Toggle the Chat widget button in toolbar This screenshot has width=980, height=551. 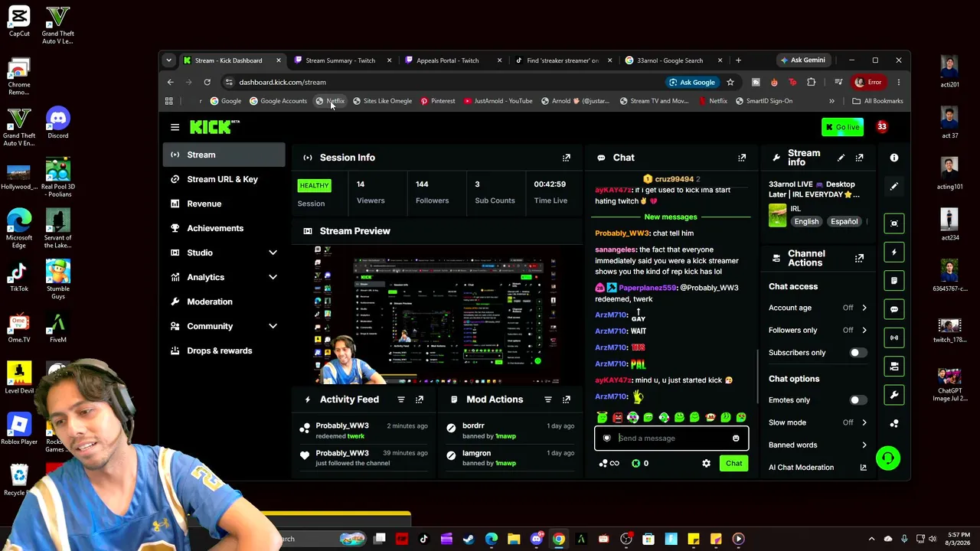coord(894,309)
